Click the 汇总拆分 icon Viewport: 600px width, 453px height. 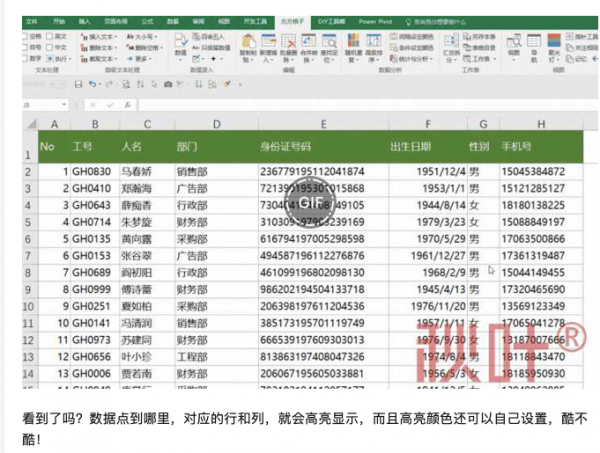[451, 41]
